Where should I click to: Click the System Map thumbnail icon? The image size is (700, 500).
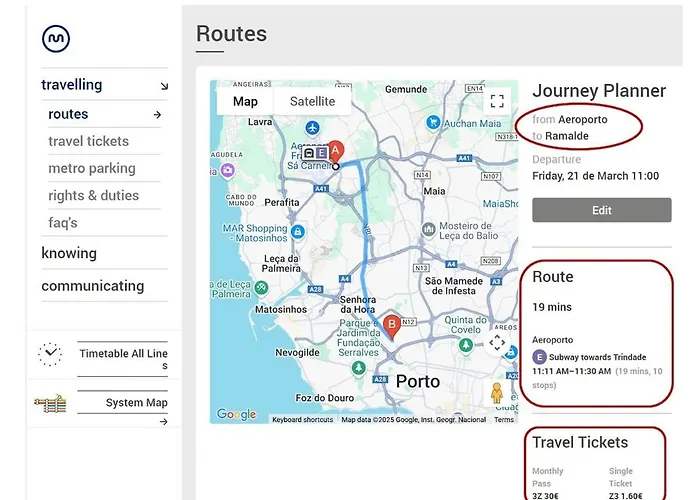(x=50, y=404)
